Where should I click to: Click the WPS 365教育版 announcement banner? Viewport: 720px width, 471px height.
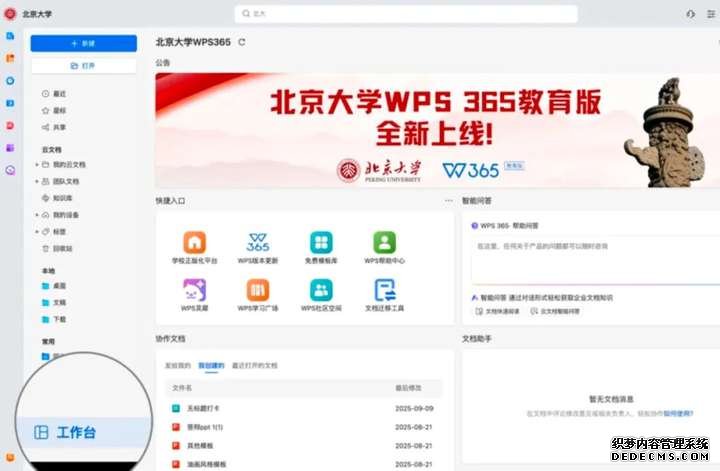[437, 130]
